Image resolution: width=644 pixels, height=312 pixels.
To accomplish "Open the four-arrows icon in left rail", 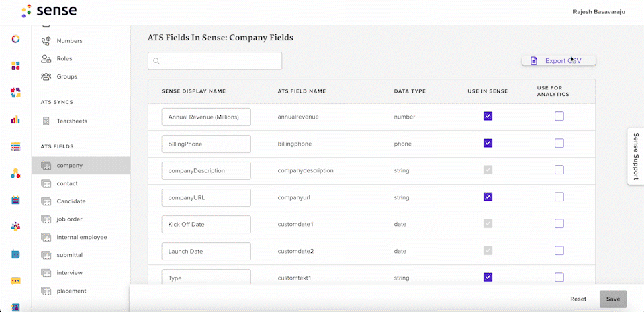I will click(x=15, y=93).
